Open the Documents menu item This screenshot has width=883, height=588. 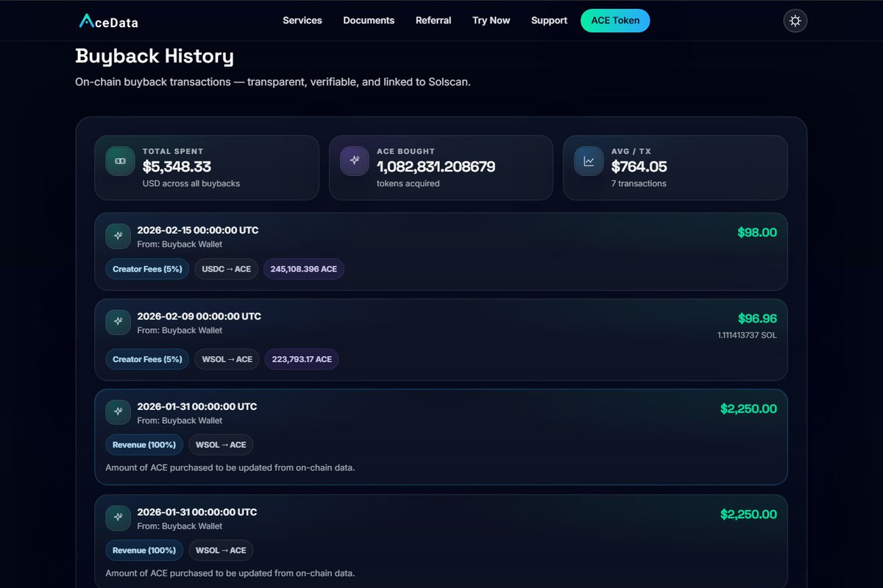[369, 21]
